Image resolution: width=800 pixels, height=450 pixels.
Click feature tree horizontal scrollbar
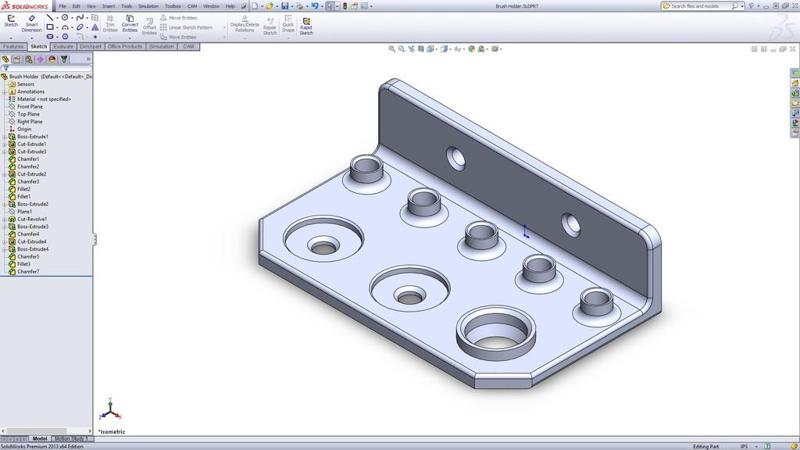click(46, 431)
